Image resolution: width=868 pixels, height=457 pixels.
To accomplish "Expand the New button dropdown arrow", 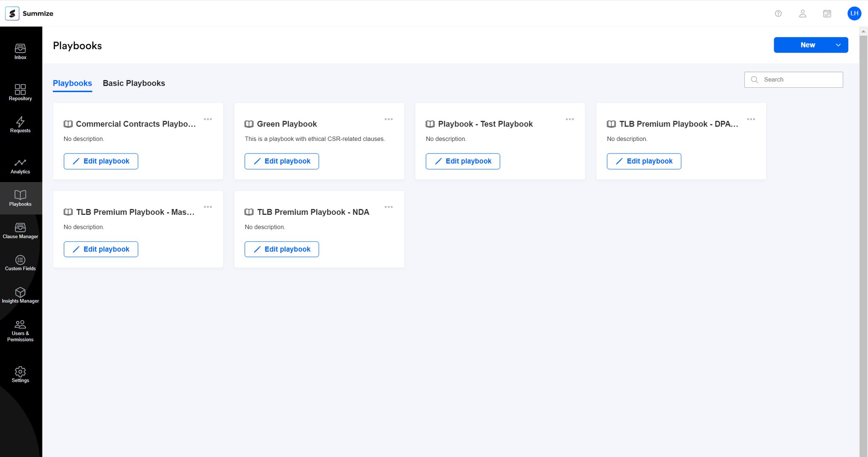I will (x=838, y=45).
